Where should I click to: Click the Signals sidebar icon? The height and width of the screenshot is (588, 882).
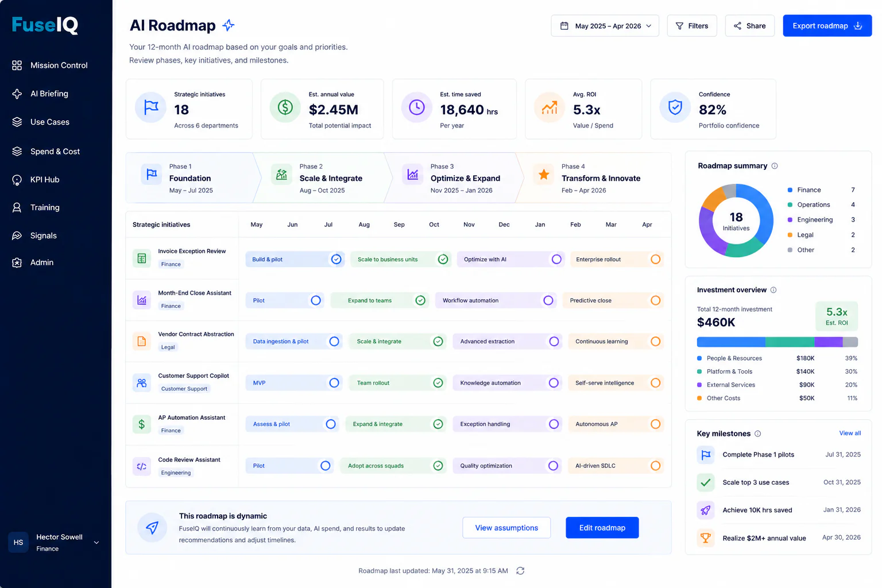(x=17, y=235)
